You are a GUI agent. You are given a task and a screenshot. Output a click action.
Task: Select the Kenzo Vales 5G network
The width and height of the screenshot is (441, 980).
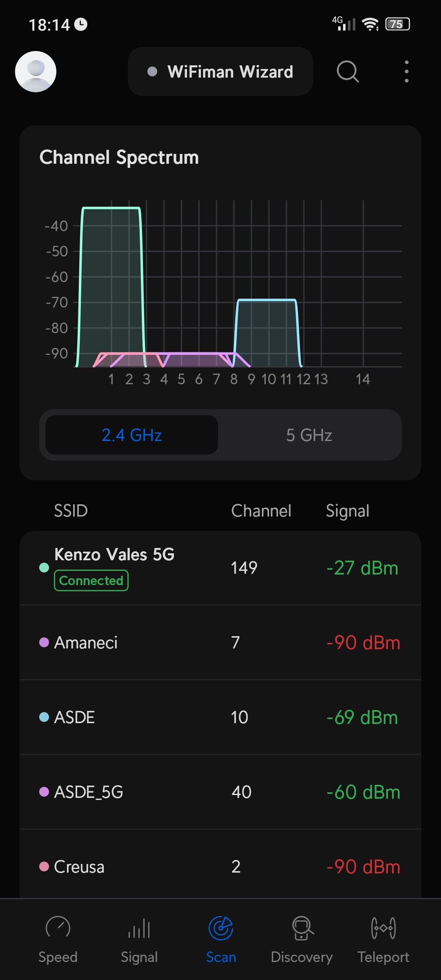coord(114,555)
